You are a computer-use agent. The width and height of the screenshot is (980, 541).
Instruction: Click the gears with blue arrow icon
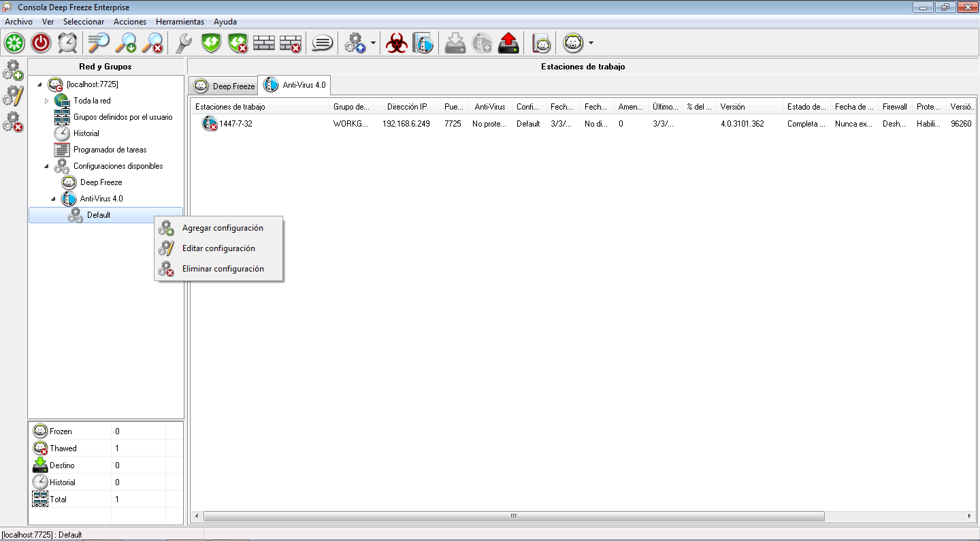[x=355, y=44]
